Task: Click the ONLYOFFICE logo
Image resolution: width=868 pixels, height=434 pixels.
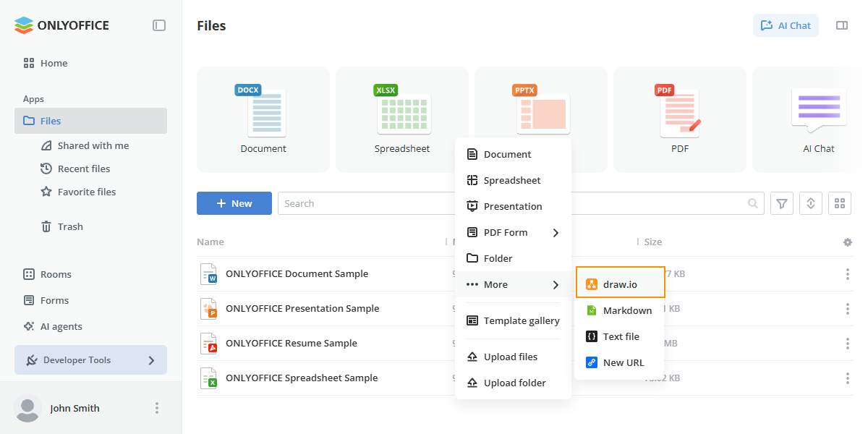Action: 61,25
